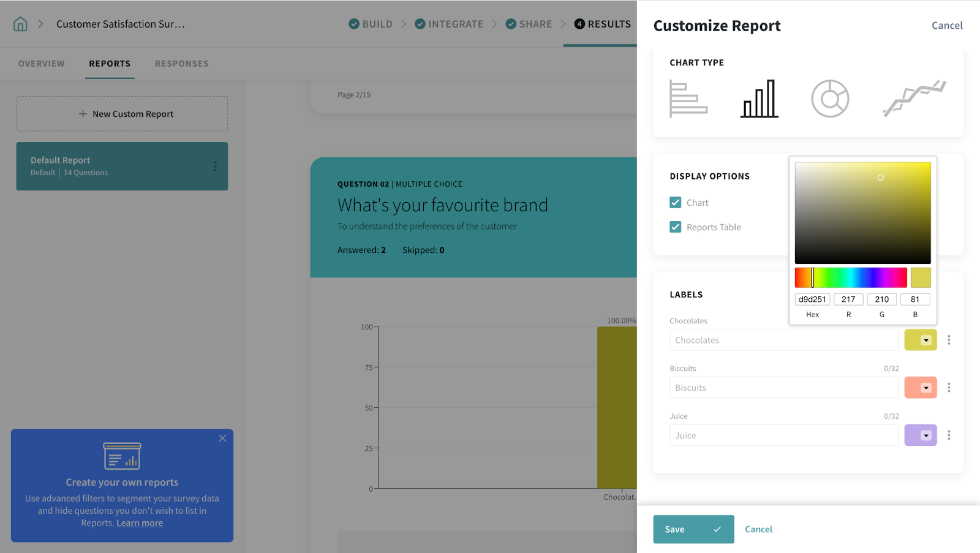Open three-dot menu for Juice label

[949, 435]
